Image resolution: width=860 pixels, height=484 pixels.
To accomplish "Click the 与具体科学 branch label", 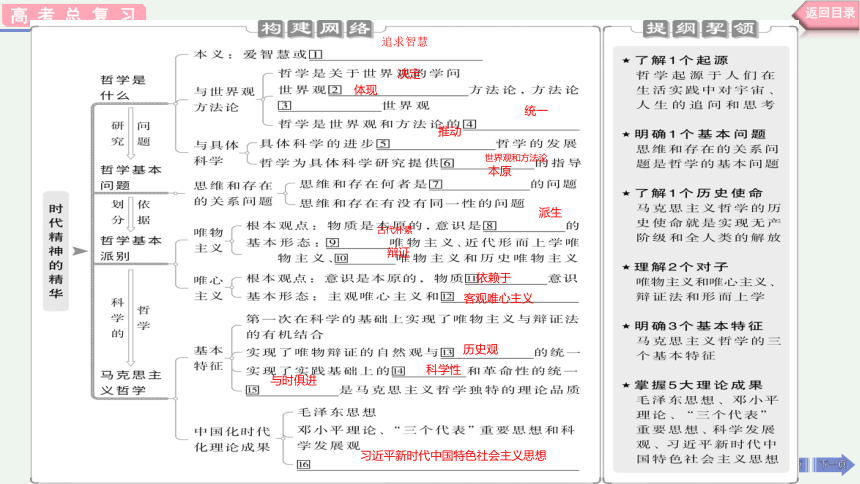I will (x=216, y=153).
